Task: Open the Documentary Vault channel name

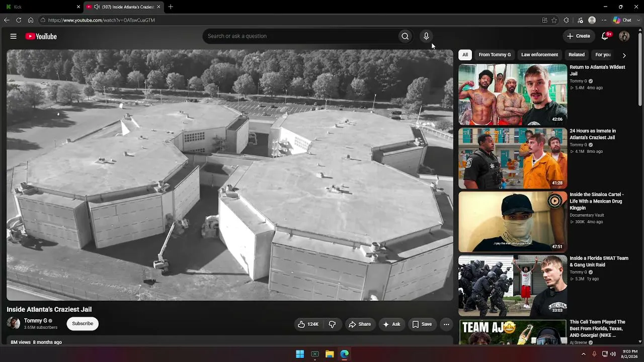Action: tap(587, 215)
